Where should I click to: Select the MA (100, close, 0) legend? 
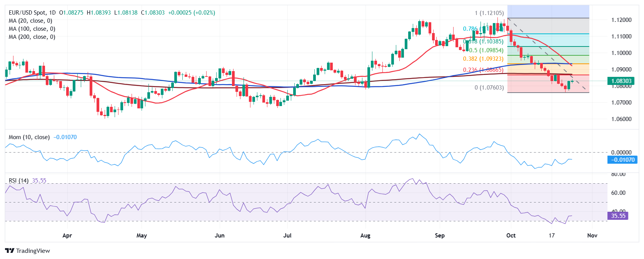click(x=32, y=29)
